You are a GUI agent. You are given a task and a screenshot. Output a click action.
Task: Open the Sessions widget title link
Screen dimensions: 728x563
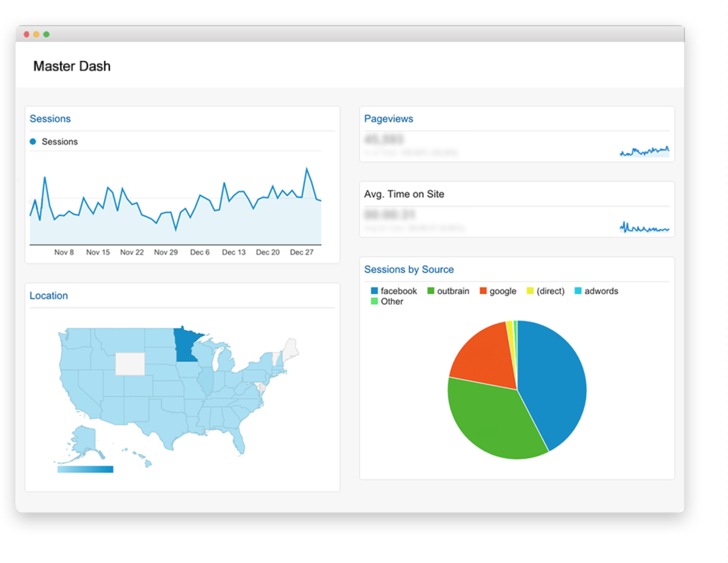(50, 119)
